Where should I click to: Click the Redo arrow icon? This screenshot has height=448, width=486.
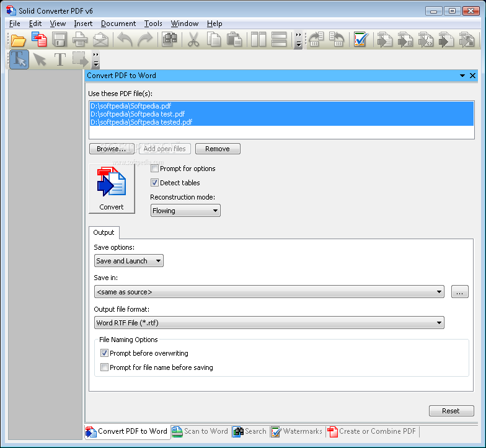click(x=145, y=40)
